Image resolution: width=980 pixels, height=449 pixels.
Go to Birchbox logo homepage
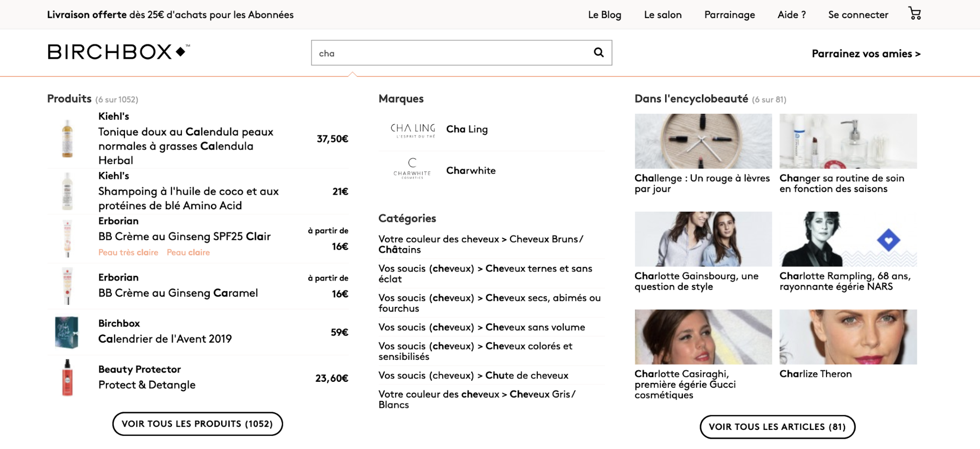(119, 52)
